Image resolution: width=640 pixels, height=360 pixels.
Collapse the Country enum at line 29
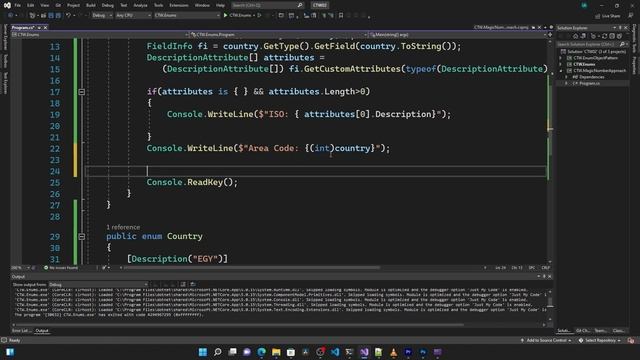pos(82,236)
